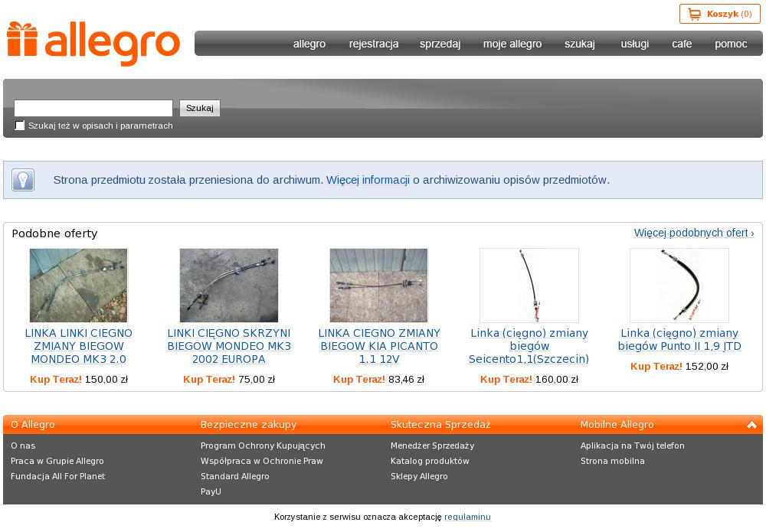This screenshot has height=532, width=766.
Task: Open 'LINKA LINKI CIEGNO ZMIANY BIEGOW MONDEO MK3 2.0' offer
Action: pyautogui.click(x=79, y=346)
